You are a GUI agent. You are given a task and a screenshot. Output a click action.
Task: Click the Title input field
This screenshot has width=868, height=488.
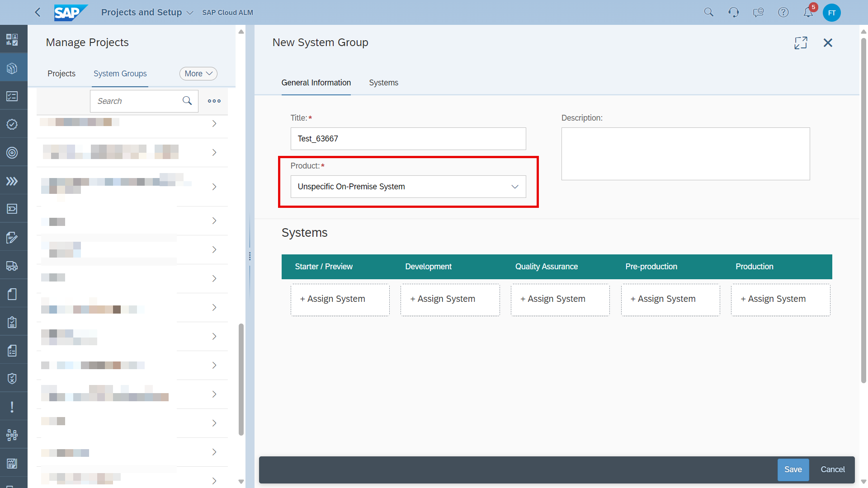(x=408, y=139)
